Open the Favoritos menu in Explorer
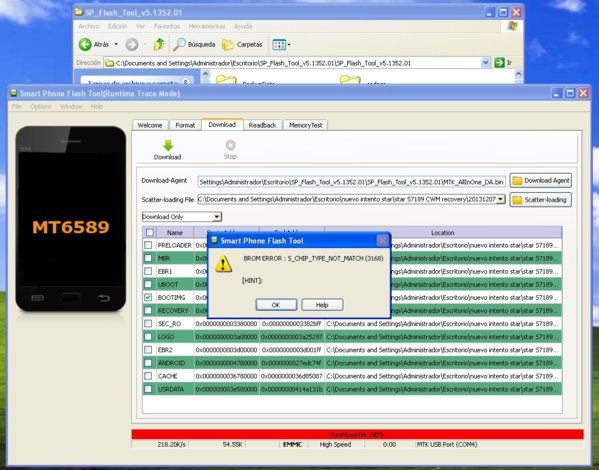 [x=167, y=26]
